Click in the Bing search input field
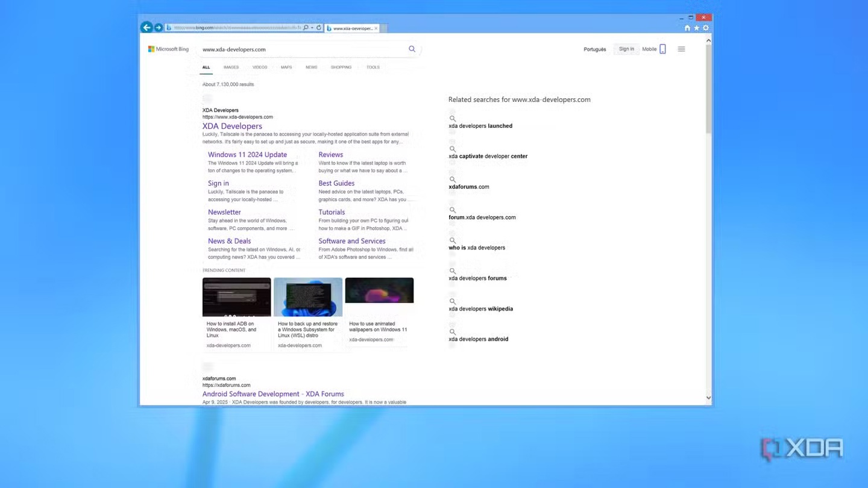868x488 pixels. pos(301,49)
